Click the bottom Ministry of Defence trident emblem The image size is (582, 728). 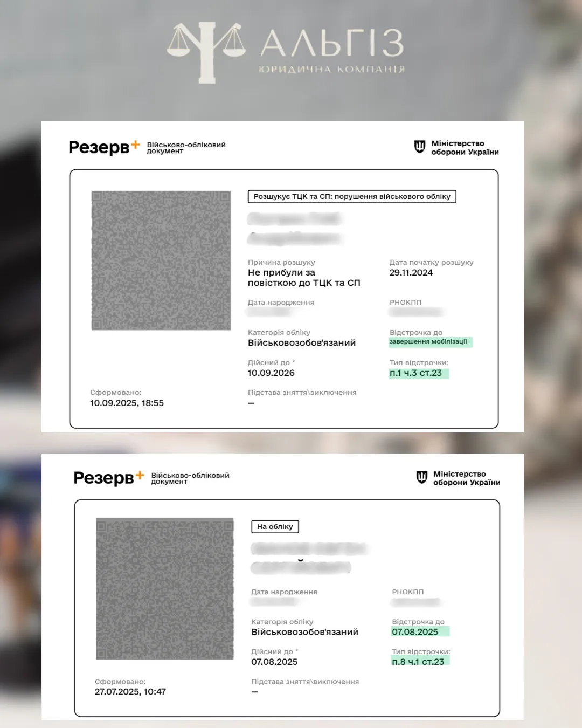422,477
